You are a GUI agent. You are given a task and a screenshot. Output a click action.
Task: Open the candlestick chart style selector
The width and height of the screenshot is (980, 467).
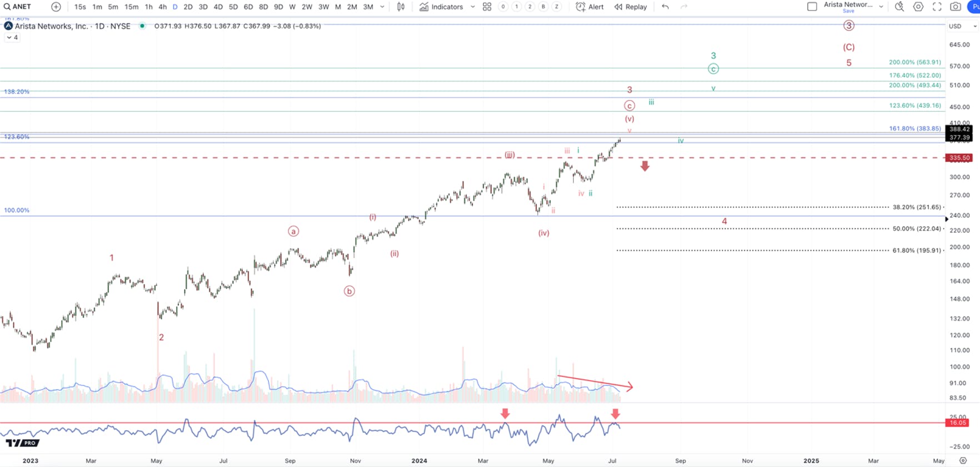pos(401,7)
